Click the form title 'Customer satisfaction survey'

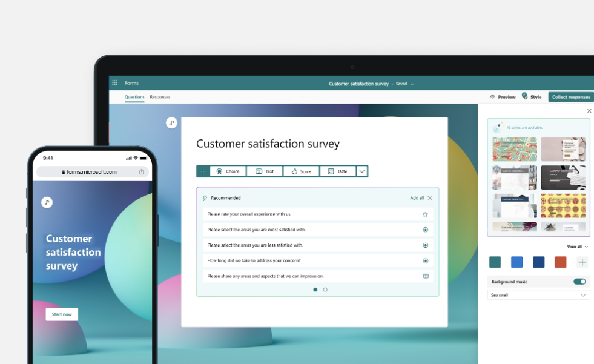tap(268, 144)
